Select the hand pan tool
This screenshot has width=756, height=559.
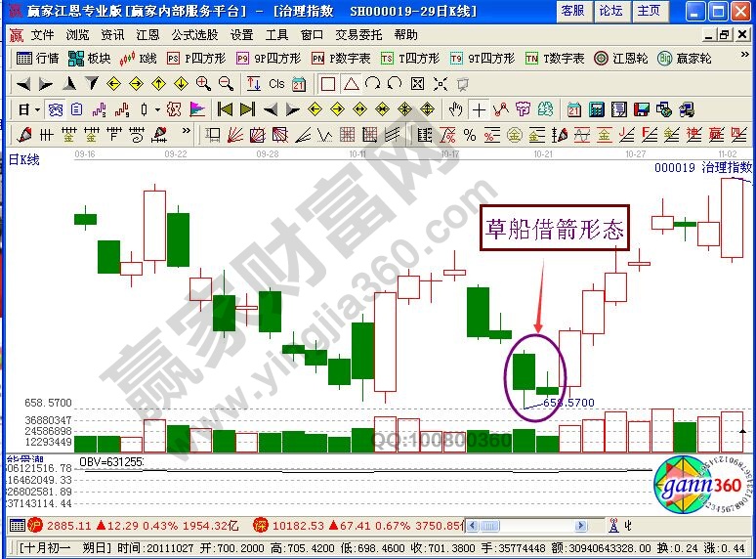[454, 109]
